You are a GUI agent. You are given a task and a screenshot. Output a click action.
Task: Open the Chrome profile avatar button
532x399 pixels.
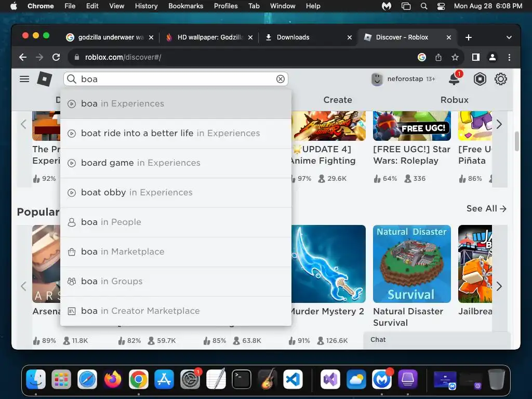(493, 57)
